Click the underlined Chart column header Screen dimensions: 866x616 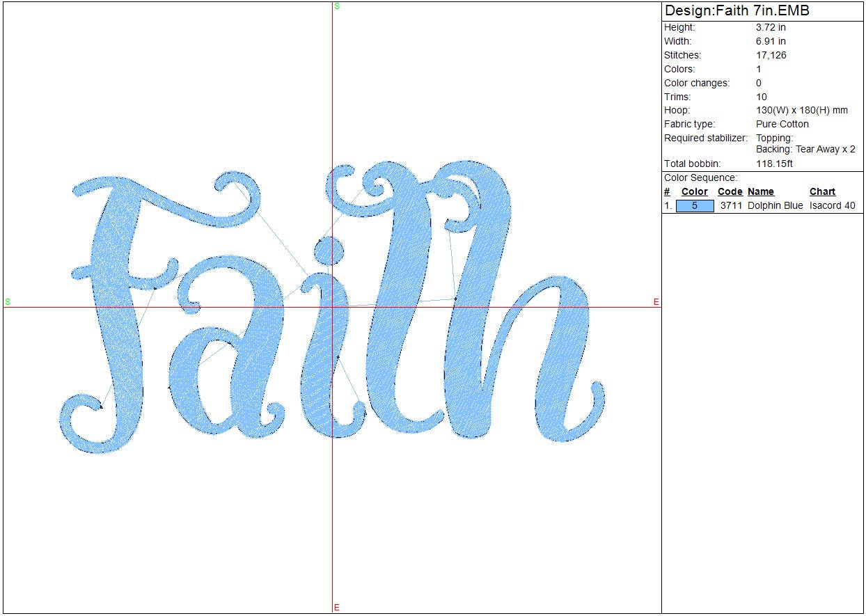(822, 192)
